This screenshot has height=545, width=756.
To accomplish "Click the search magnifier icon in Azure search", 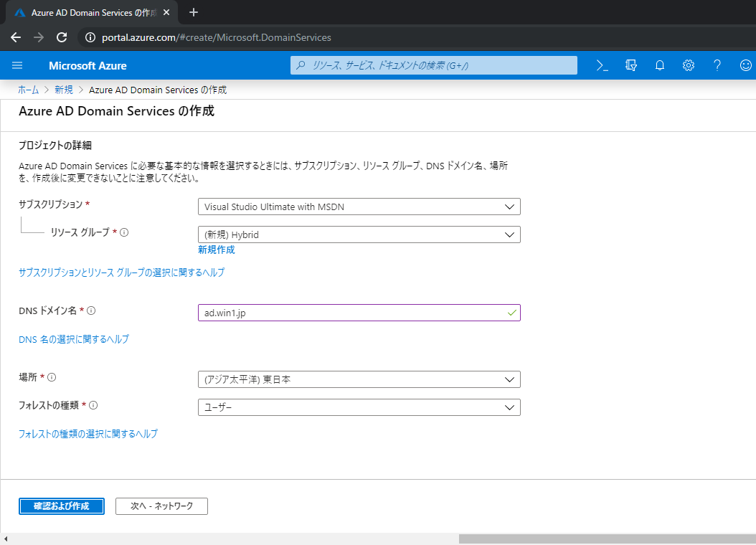I will [301, 65].
